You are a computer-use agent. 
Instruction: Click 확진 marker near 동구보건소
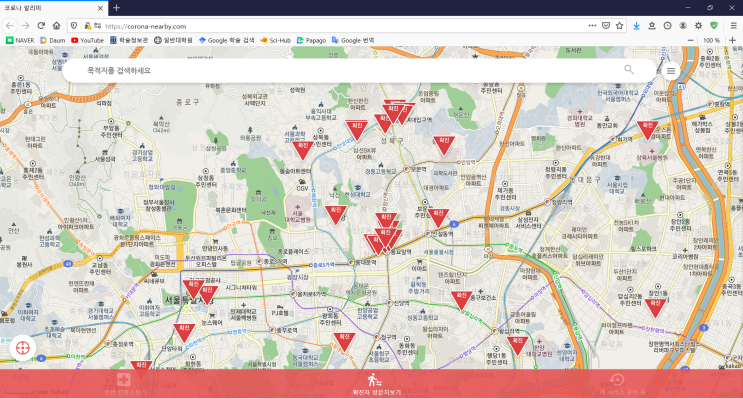pyautogui.click(x=461, y=300)
